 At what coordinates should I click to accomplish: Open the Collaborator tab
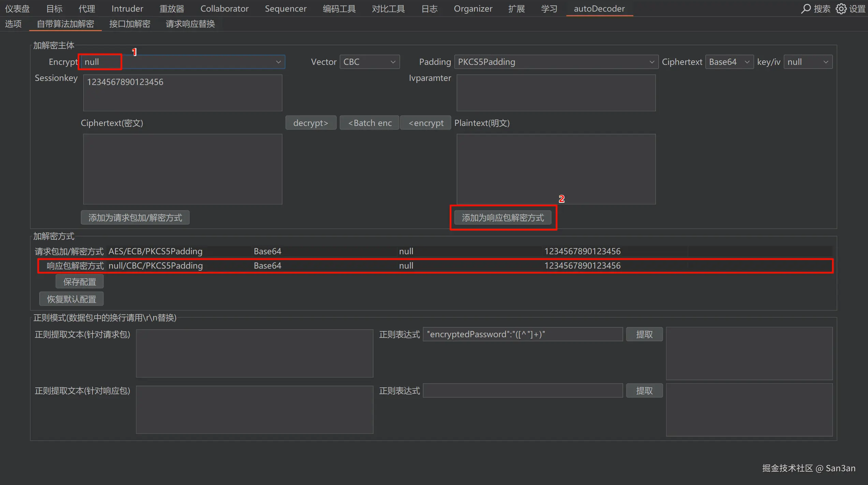coord(224,9)
